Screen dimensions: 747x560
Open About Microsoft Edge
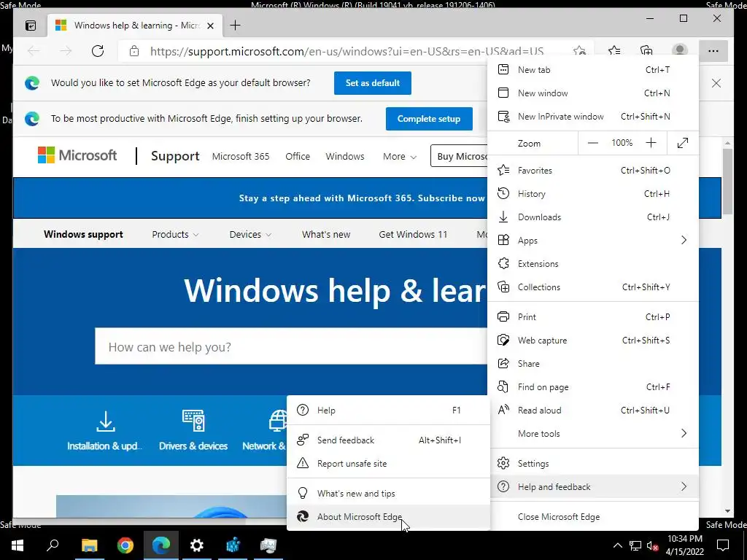388,517
